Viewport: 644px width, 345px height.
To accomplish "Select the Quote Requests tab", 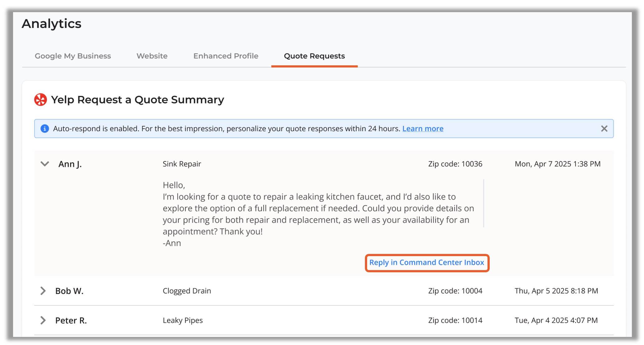I will (315, 56).
